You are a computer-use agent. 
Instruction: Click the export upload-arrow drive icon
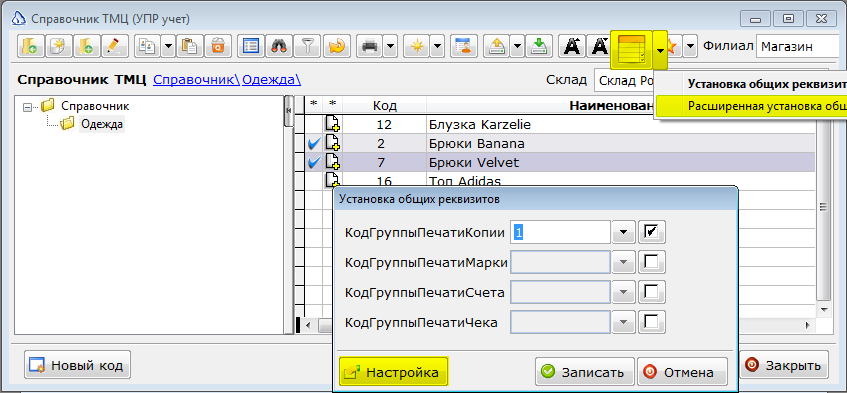pos(496,46)
